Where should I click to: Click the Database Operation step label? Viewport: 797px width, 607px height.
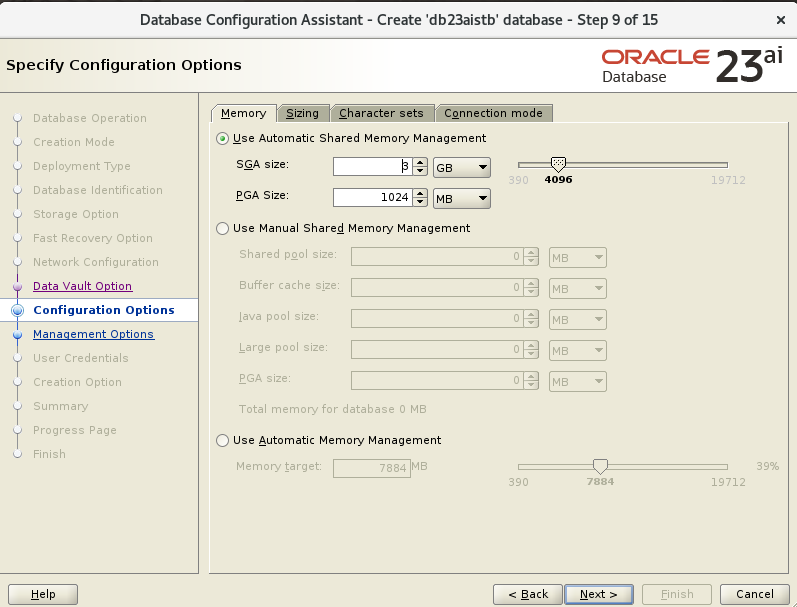[90, 118]
